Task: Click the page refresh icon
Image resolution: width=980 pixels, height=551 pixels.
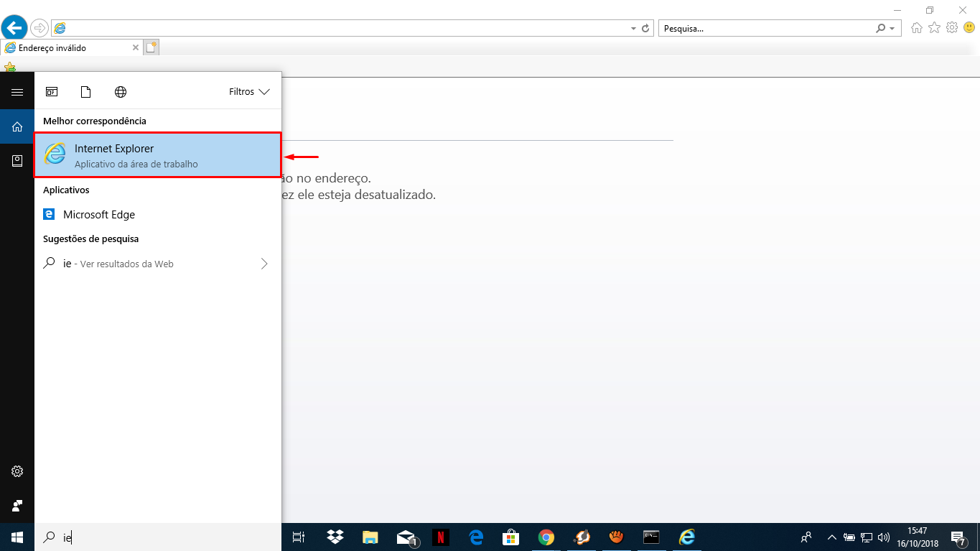Action: 645,29
